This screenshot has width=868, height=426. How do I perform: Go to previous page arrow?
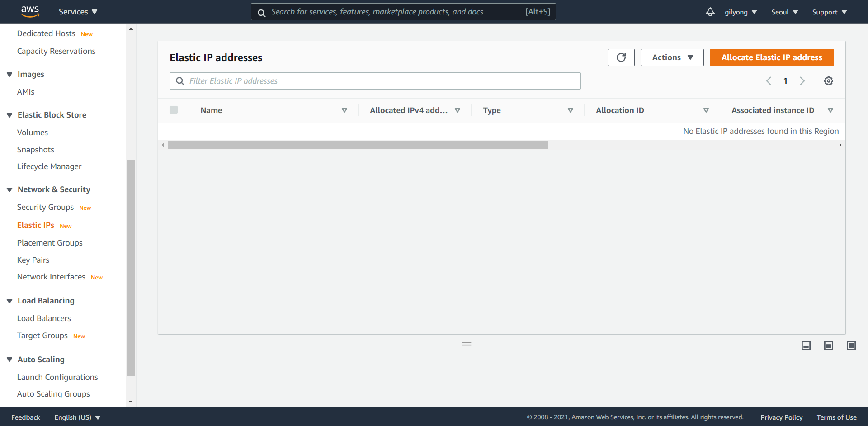pos(769,81)
